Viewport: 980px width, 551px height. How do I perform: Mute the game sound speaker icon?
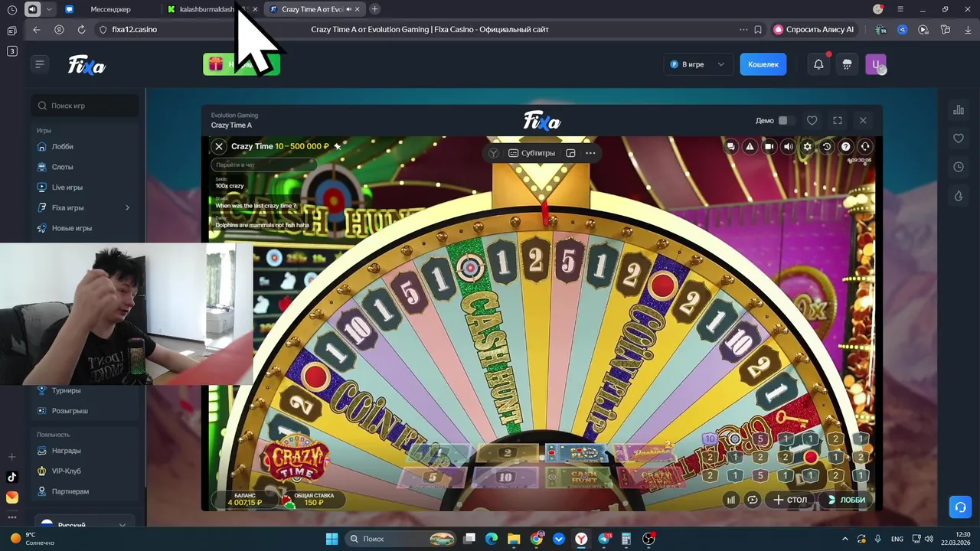789,146
